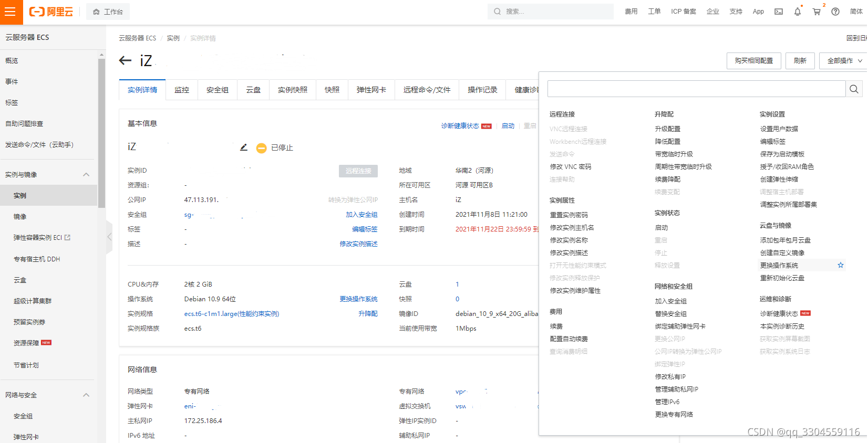The width and height of the screenshot is (868, 443).
Task: Click the 购买相同配置 button
Action: point(754,61)
